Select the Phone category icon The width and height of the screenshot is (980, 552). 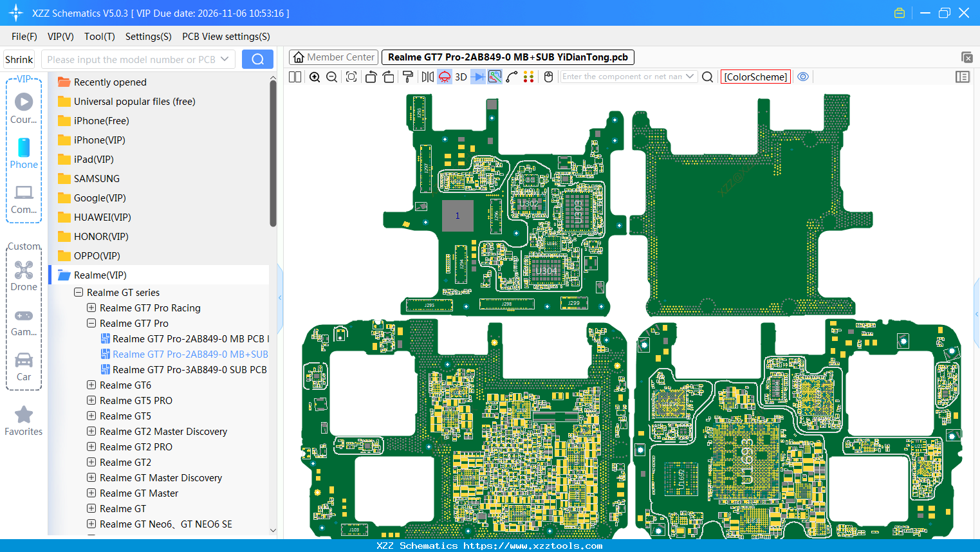[24, 154]
